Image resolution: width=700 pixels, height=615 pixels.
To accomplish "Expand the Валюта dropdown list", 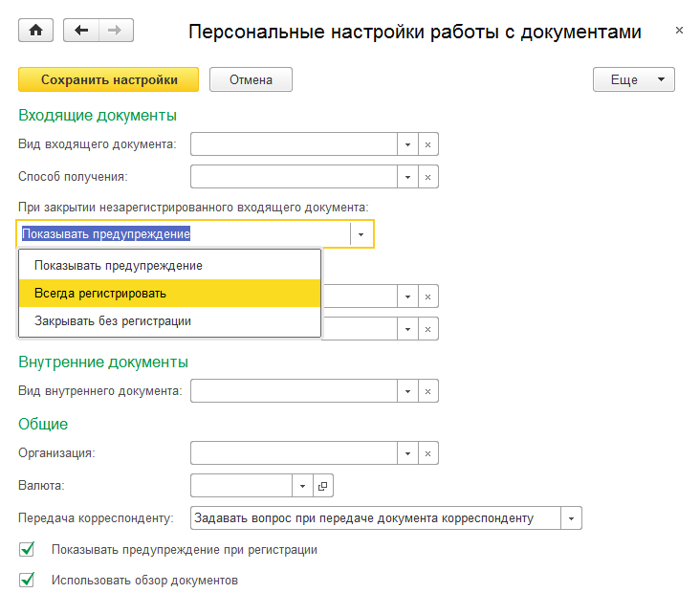I will coord(301,486).
